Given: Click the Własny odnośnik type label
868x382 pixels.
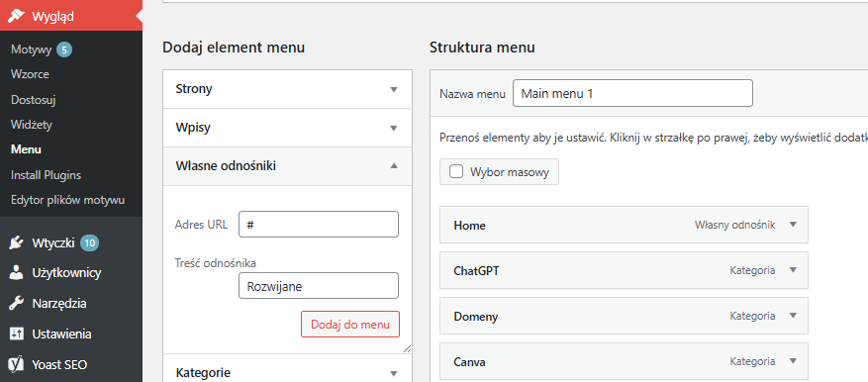Looking at the screenshot, I should (x=734, y=225).
